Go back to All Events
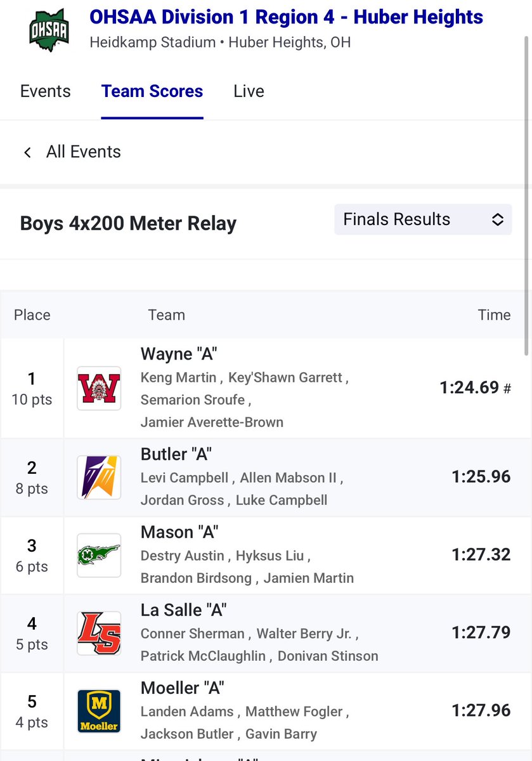This screenshot has height=761, width=532. [83, 152]
